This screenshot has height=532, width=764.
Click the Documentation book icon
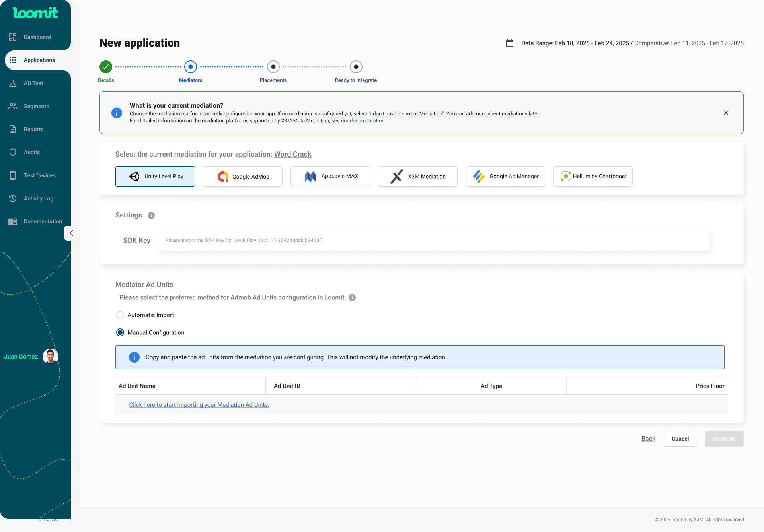(13, 221)
